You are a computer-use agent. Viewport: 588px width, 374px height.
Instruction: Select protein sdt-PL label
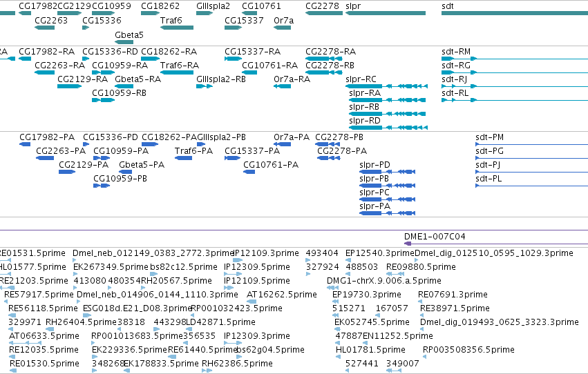pos(489,179)
